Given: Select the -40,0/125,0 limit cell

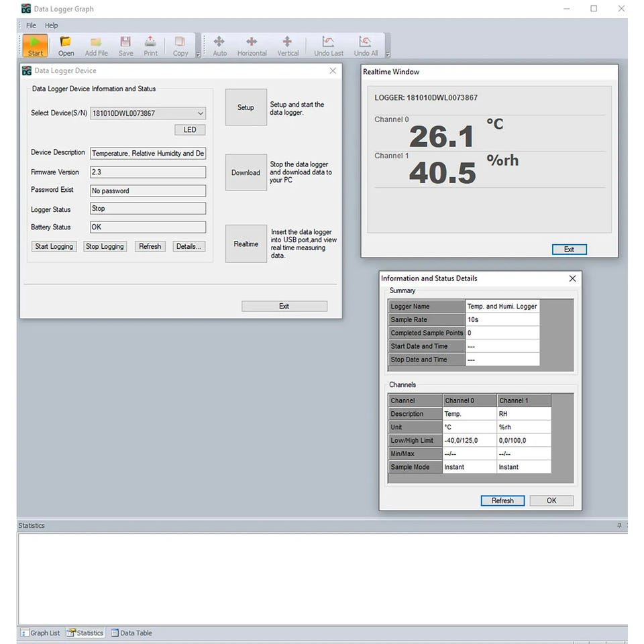Looking at the screenshot, I should pos(470,440).
